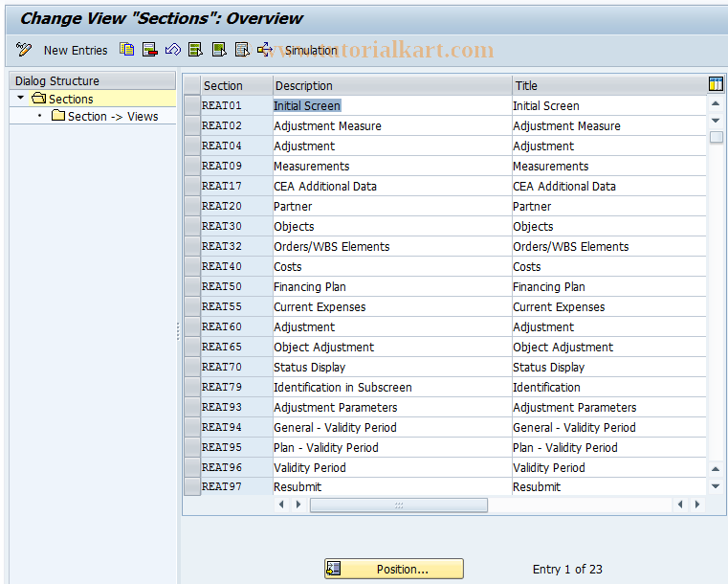Click the Initial Screen description field

pos(392,106)
